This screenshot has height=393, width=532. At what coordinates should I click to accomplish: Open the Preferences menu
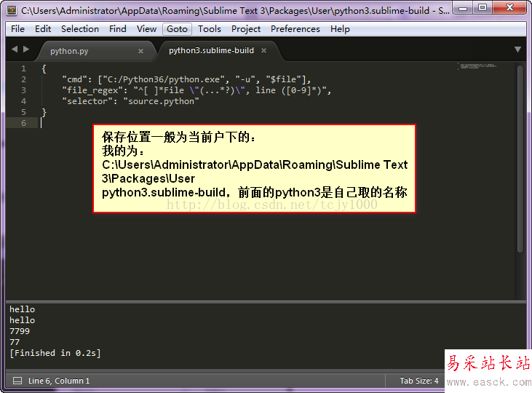pos(295,29)
